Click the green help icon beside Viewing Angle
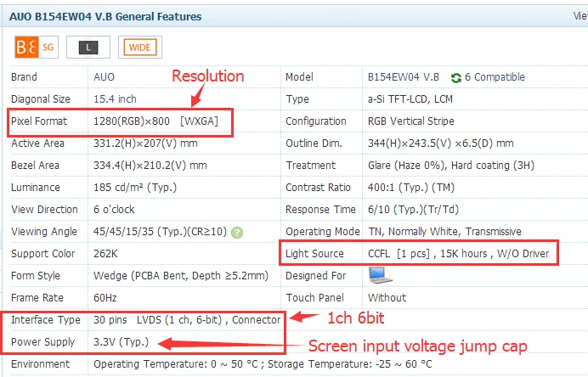The height and width of the screenshot is (377, 588). (x=237, y=233)
